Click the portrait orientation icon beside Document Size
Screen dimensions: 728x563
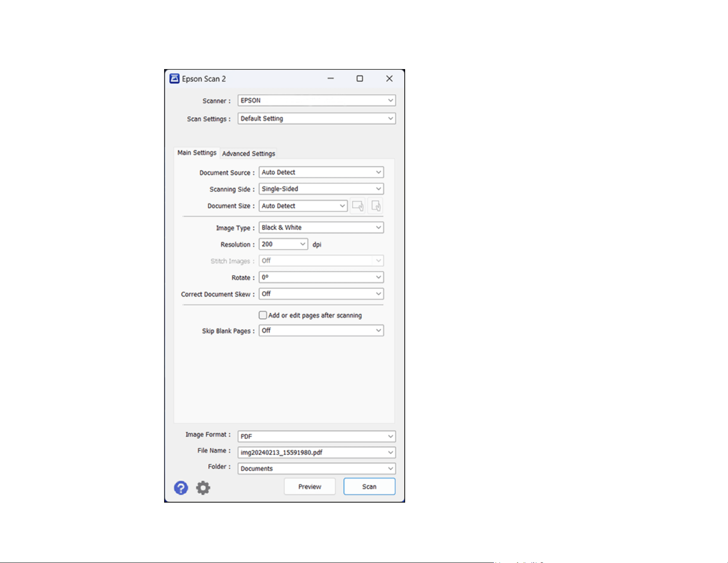click(375, 206)
